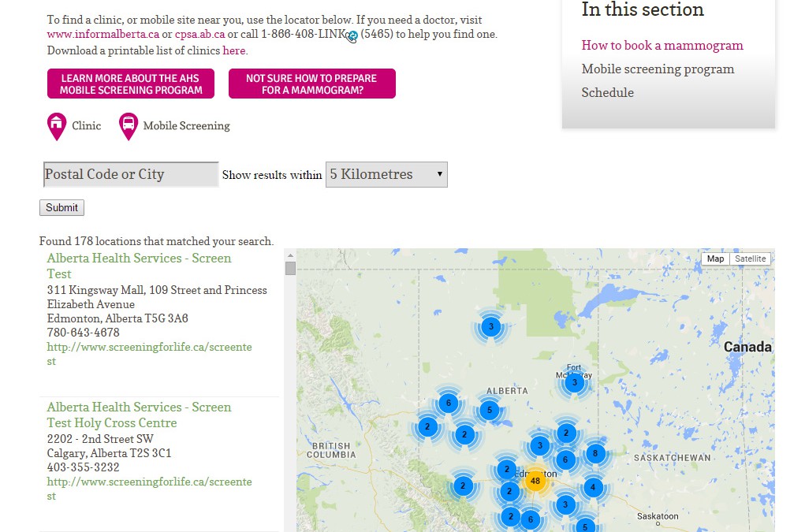Open the 5 cluster beside the ALBERTA label

(490, 410)
